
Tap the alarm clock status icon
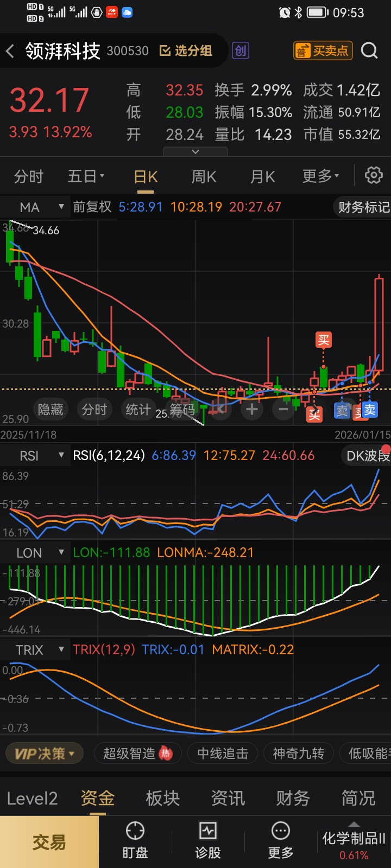[x=285, y=12]
